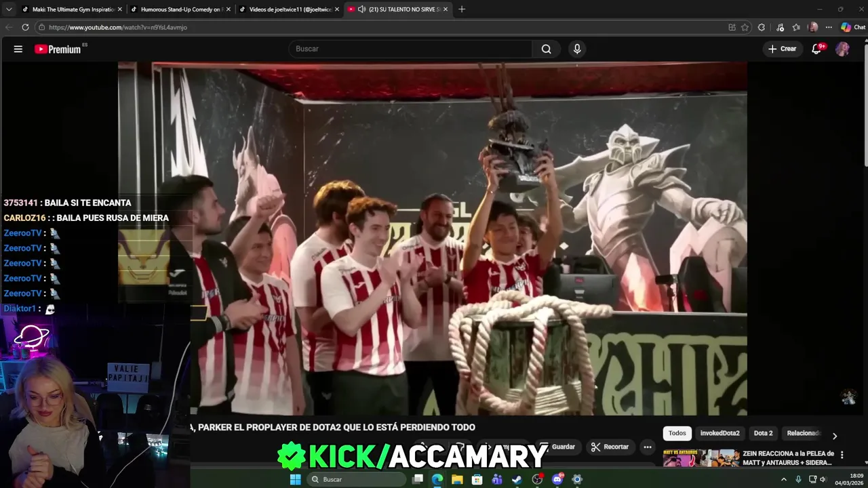Open the Copilot Chat button
The width and height of the screenshot is (868, 488).
click(x=852, y=27)
